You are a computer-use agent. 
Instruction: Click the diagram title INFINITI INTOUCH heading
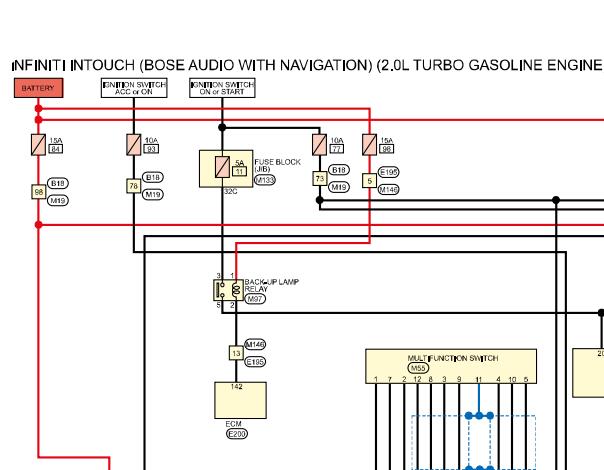pyautogui.click(x=307, y=65)
